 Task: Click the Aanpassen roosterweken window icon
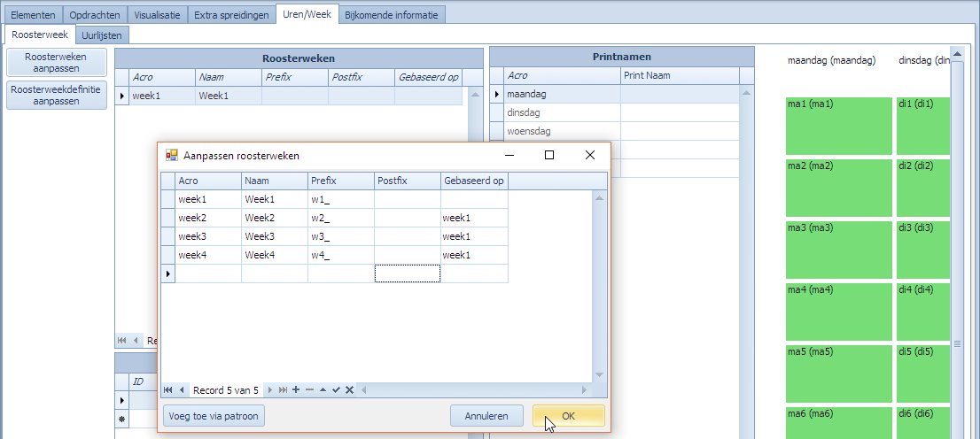tap(171, 156)
